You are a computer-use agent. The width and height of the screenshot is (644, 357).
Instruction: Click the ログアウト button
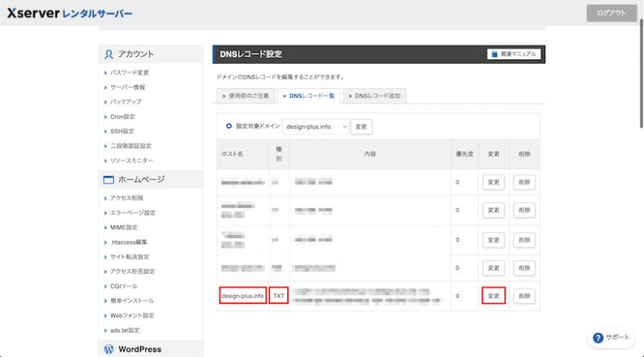pyautogui.click(x=611, y=13)
